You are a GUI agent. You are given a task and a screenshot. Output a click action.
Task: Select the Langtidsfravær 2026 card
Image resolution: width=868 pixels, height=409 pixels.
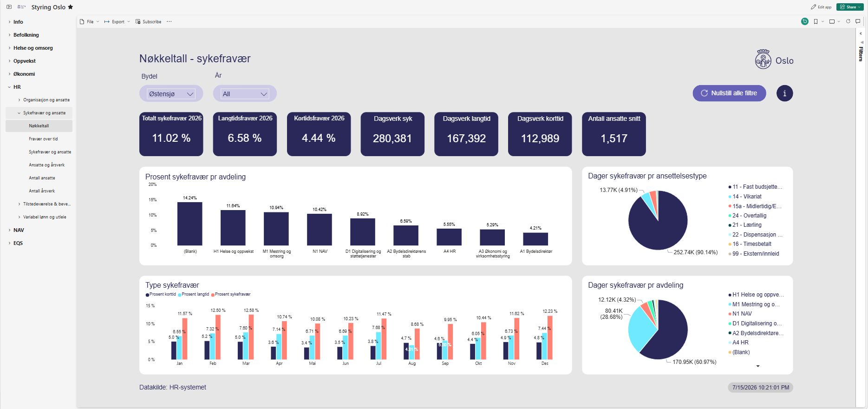(x=245, y=134)
